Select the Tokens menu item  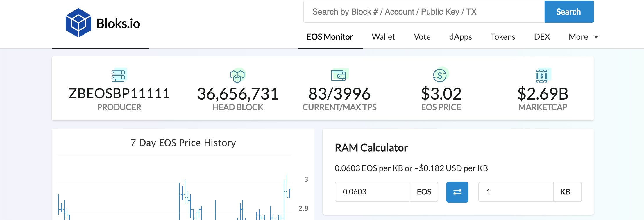point(503,37)
